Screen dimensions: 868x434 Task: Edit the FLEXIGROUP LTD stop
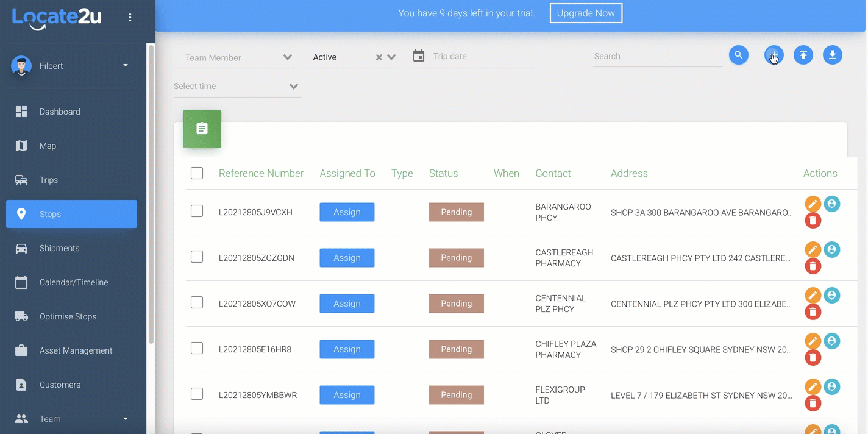(x=813, y=387)
